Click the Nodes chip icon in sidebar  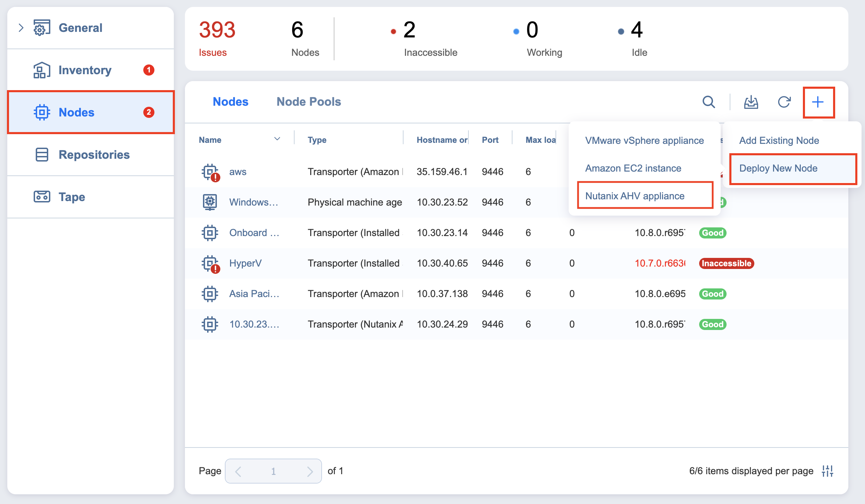42,112
